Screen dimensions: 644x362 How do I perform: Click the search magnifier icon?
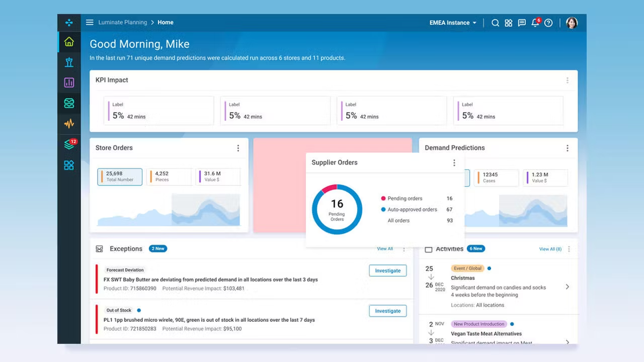pyautogui.click(x=495, y=23)
